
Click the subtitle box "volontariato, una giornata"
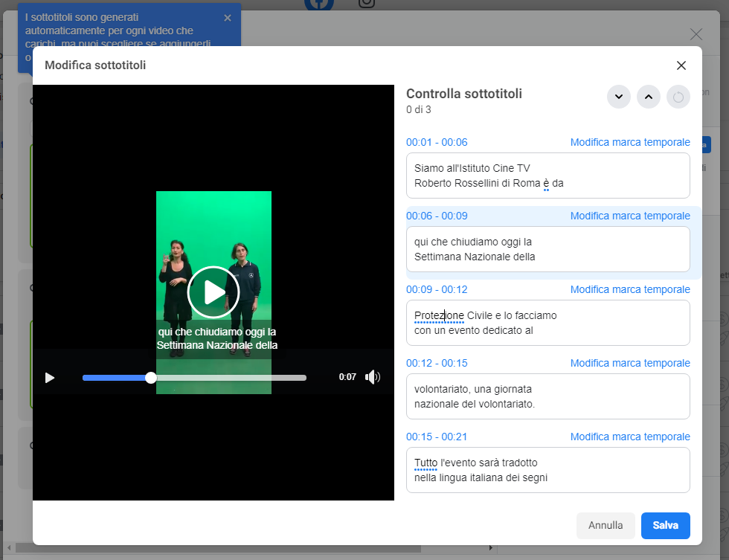tap(548, 396)
